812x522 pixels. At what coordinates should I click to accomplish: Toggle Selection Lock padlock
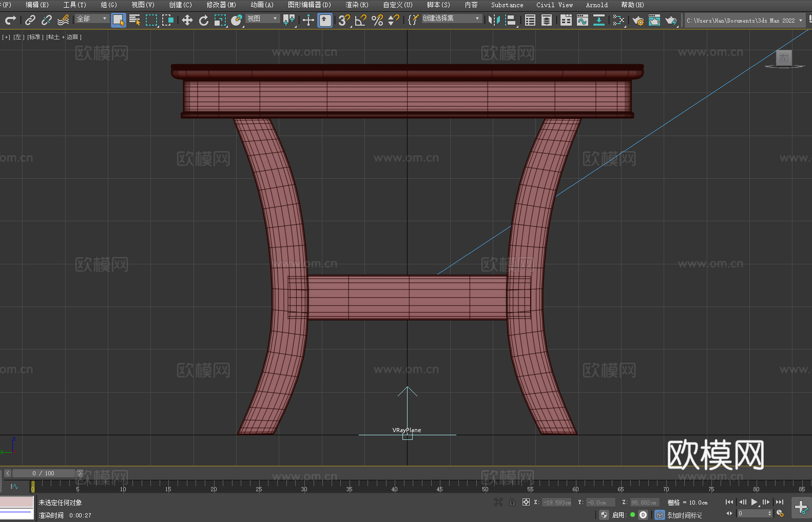tap(512, 502)
